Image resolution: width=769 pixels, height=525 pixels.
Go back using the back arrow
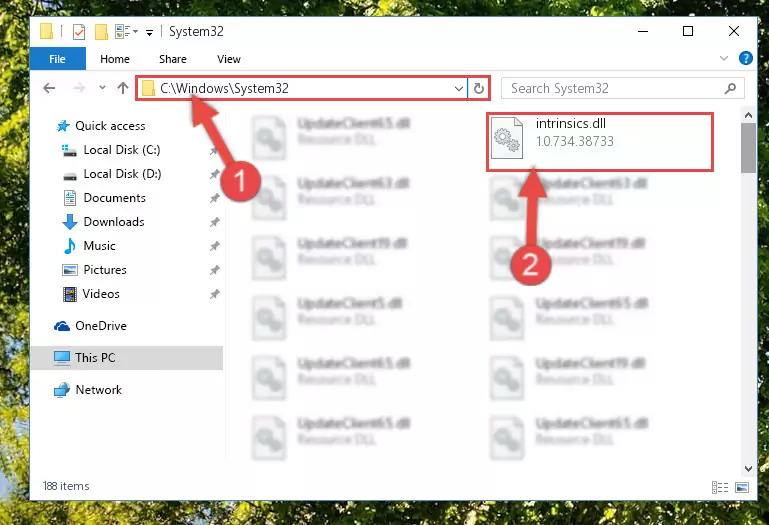click(49, 88)
